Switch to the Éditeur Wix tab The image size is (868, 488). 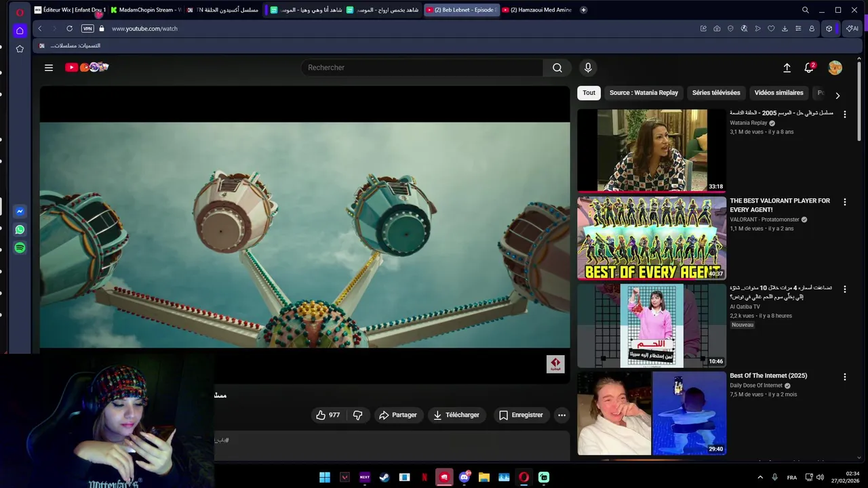click(70, 10)
